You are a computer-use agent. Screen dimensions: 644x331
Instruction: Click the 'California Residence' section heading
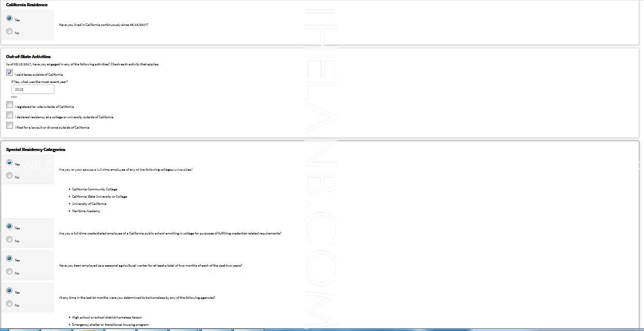(26, 5)
